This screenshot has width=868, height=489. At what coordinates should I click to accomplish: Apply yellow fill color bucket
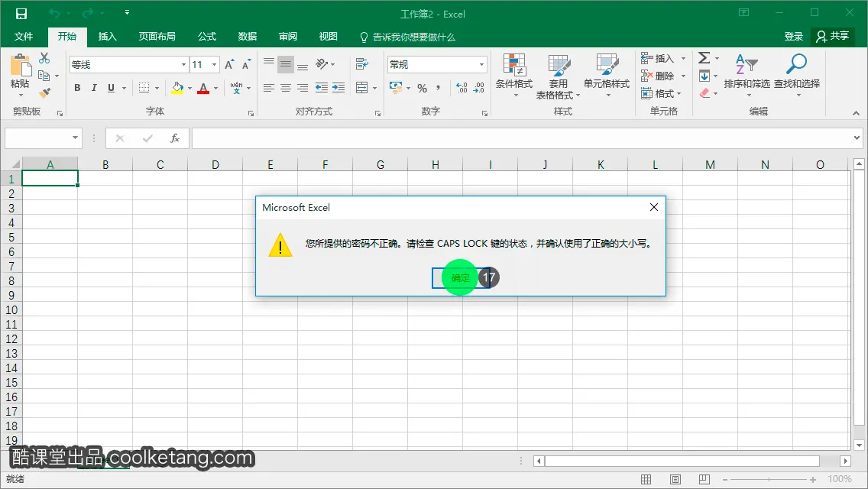click(x=177, y=88)
